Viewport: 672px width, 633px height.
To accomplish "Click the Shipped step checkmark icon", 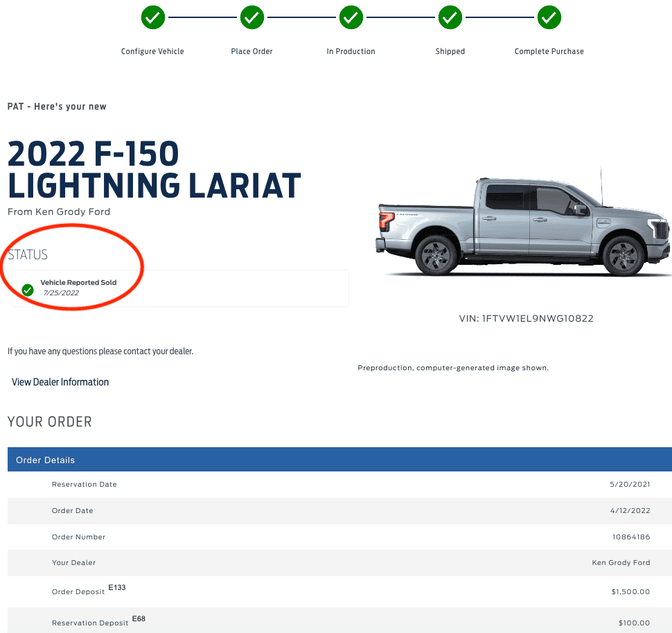I will pyautogui.click(x=450, y=17).
